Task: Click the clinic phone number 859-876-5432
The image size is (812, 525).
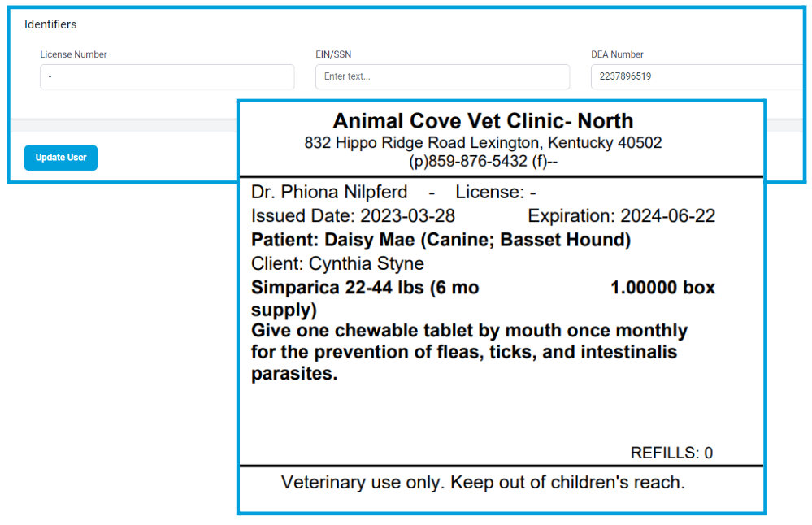Action: pyautogui.click(x=477, y=162)
